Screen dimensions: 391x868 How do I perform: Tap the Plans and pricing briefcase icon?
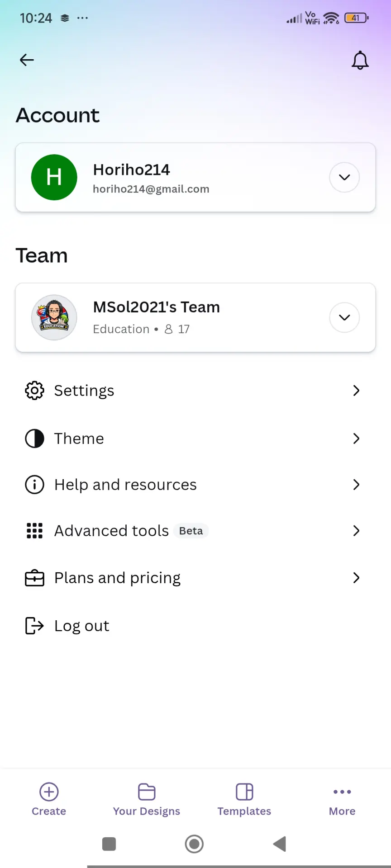[34, 578]
